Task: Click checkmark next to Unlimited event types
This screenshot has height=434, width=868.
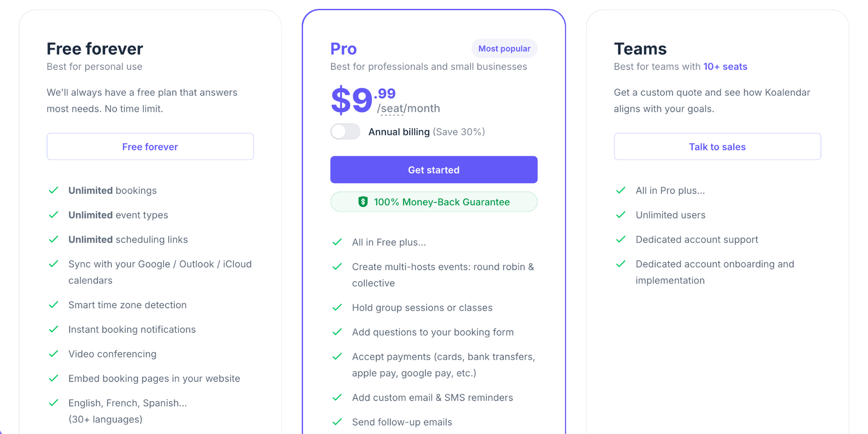Action: point(53,215)
